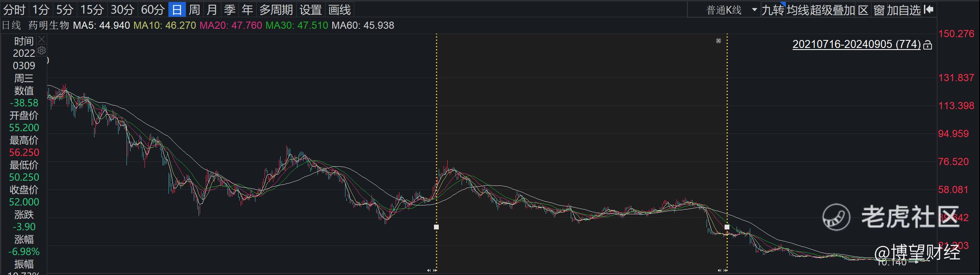Grab the left range selection handle square
Screen dimensions: 980x275
(436, 227)
